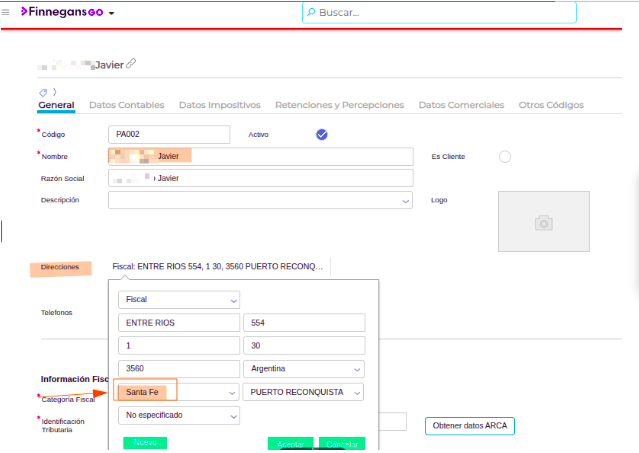The width and height of the screenshot is (639, 453).
Task: Expand the Argentina country dropdown
Action: click(358, 369)
